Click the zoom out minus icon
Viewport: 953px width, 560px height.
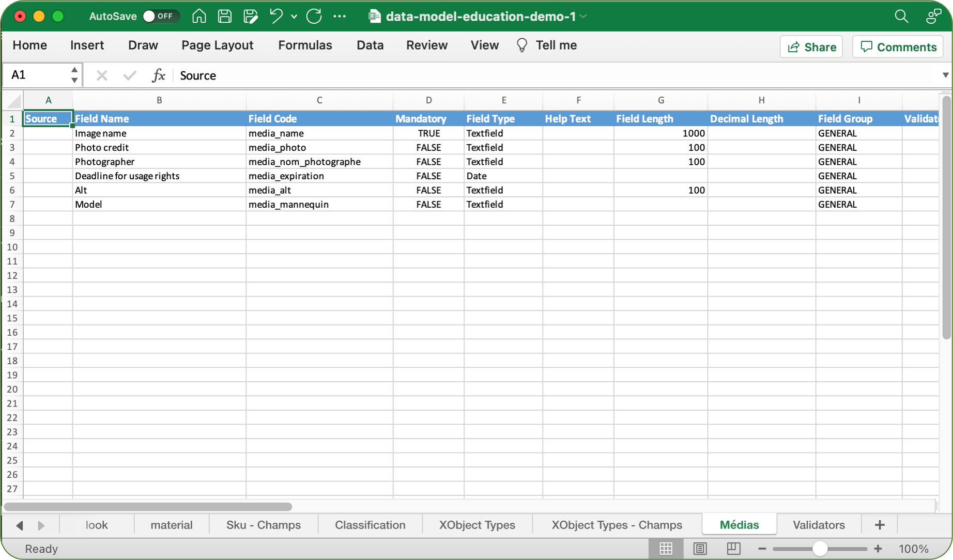(762, 549)
